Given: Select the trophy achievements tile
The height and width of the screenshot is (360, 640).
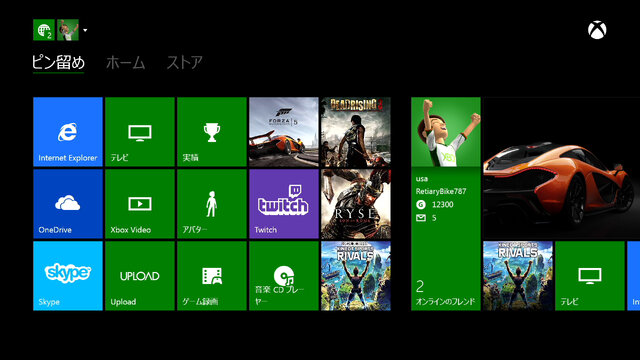Looking at the screenshot, I should [212, 132].
